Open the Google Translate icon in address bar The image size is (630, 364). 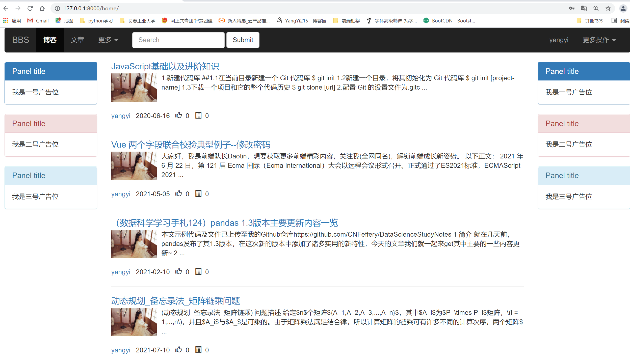584,8
